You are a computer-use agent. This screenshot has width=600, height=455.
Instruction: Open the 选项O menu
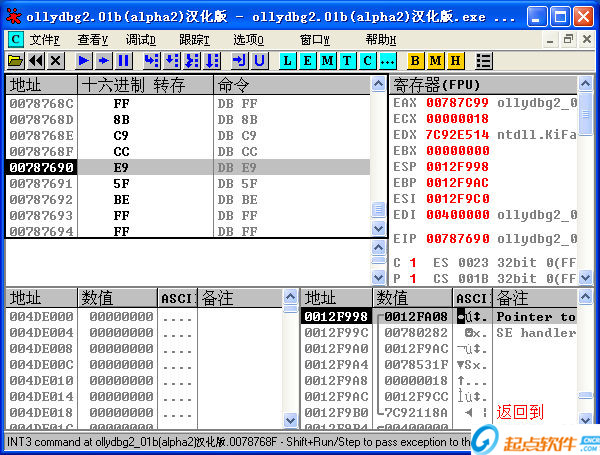(x=248, y=39)
